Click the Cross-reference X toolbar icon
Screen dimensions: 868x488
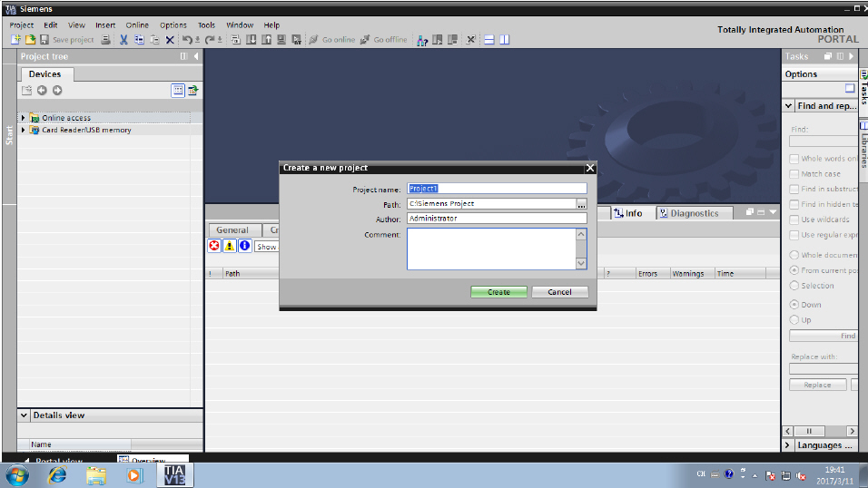[x=470, y=40]
